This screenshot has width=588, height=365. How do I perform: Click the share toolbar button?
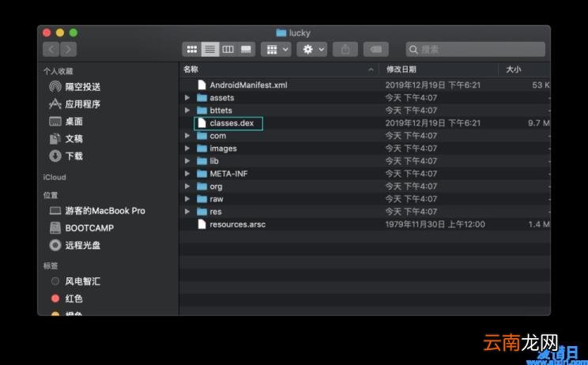345,49
